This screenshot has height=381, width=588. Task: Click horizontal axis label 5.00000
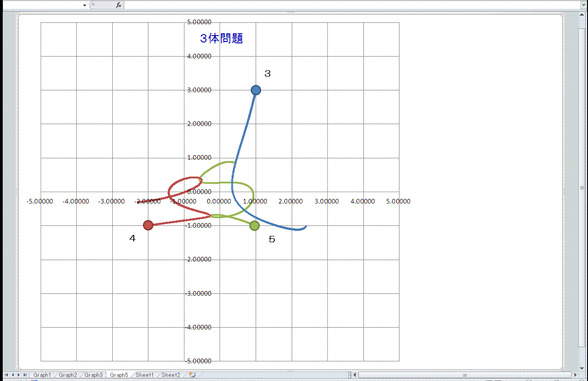[x=399, y=201]
